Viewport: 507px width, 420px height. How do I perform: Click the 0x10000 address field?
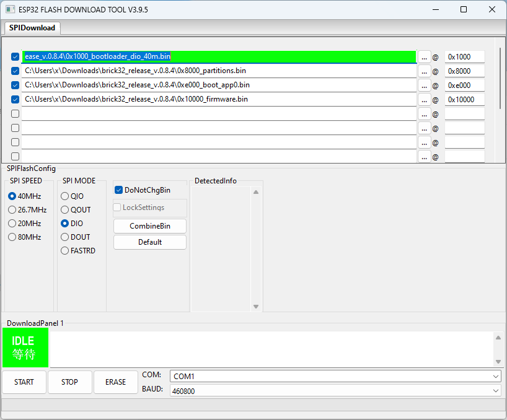464,100
